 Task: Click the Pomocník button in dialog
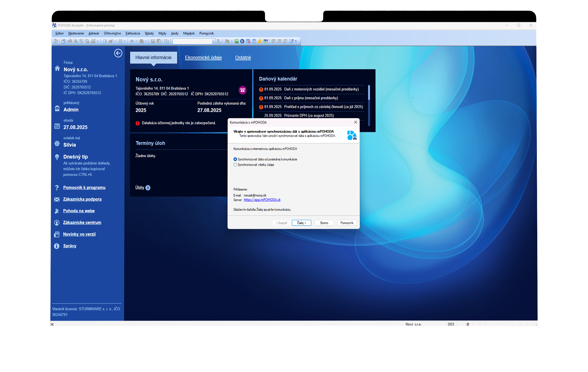click(x=347, y=223)
